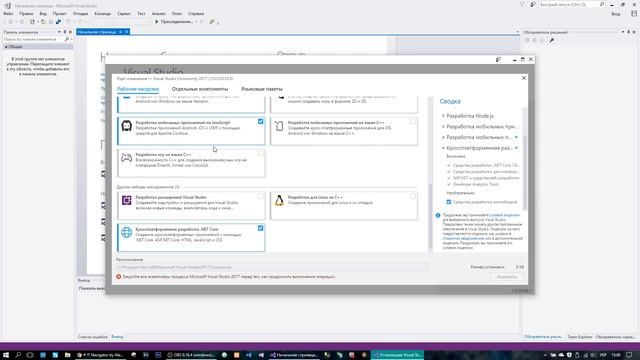Click the Find in Files toolbar icon
Screen dimensions: 640x360
[212, 22]
